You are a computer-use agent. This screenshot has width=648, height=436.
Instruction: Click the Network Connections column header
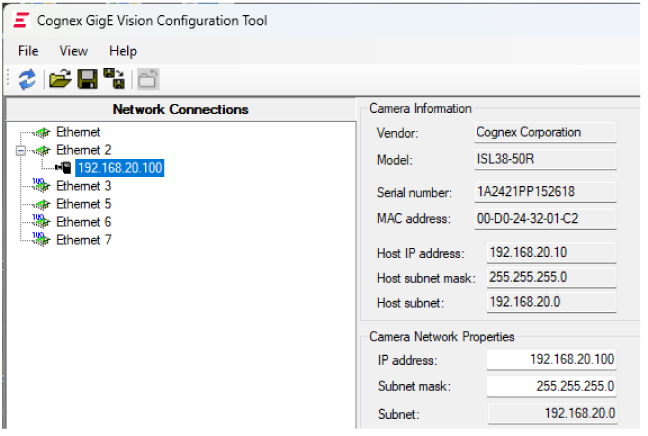pyautogui.click(x=180, y=109)
